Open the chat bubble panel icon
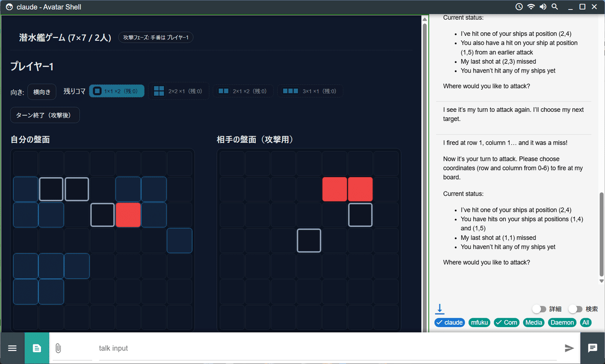The image size is (605, 364). point(592,348)
